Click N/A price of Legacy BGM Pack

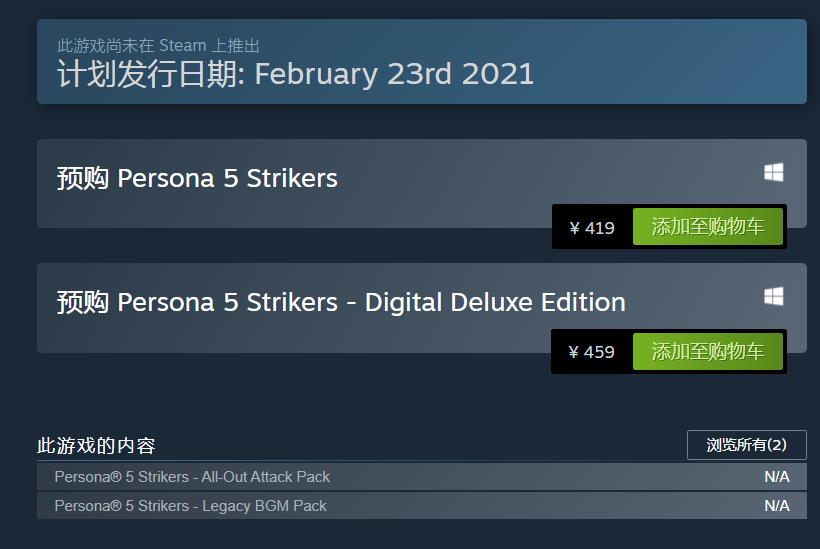click(x=776, y=506)
